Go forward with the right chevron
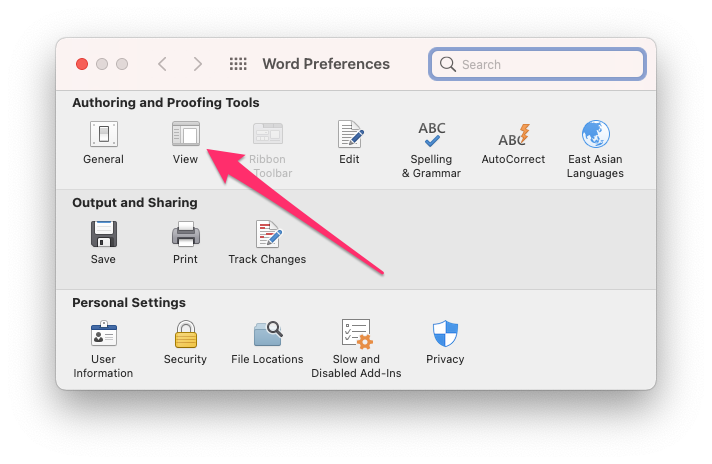The height and width of the screenshot is (464, 712). click(x=198, y=64)
